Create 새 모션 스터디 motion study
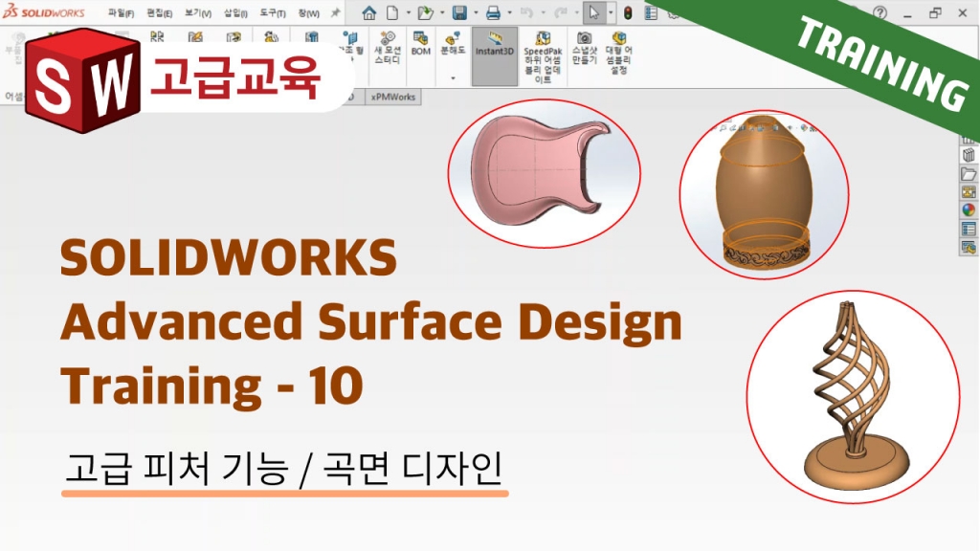The image size is (980, 551). 388,48
